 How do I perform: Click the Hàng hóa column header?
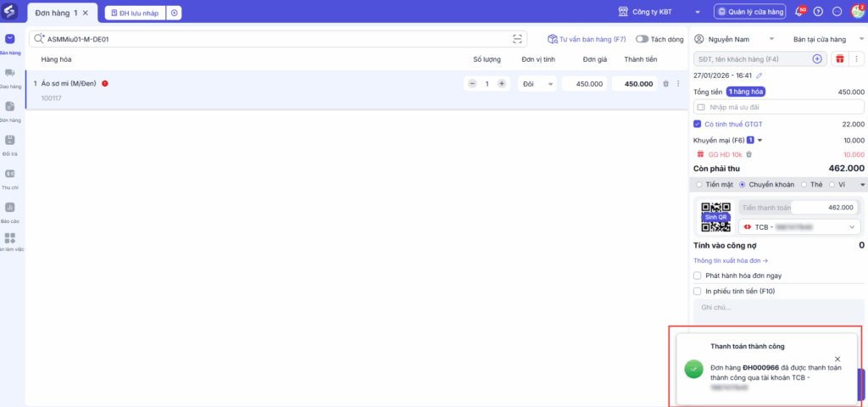click(56, 59)
